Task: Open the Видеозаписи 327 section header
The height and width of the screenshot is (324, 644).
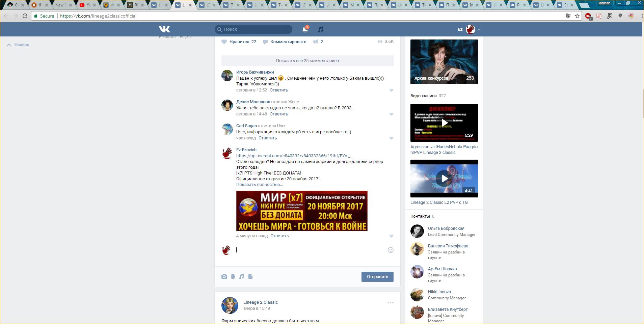Action: coord(428,96)
